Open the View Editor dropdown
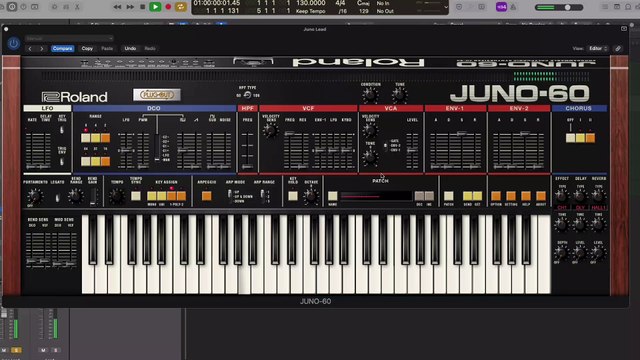This screenshot has width=640, height=360. point(598,49)
